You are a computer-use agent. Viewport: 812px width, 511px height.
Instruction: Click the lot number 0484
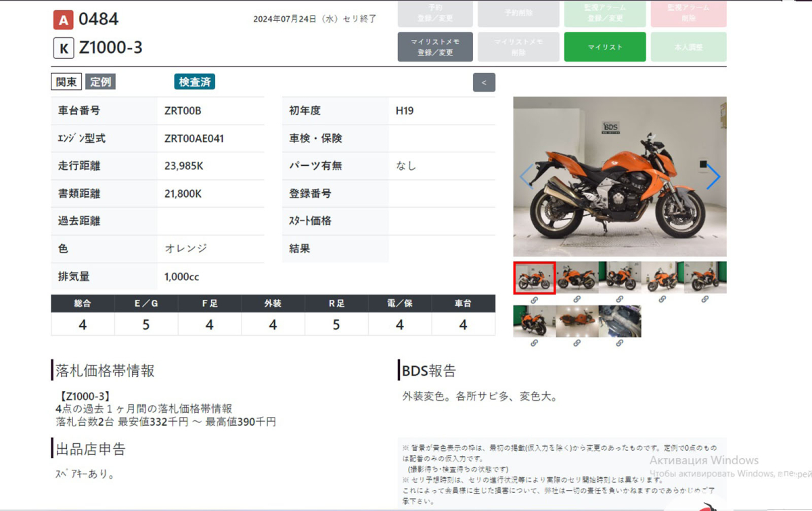click(x=99, y=20)
